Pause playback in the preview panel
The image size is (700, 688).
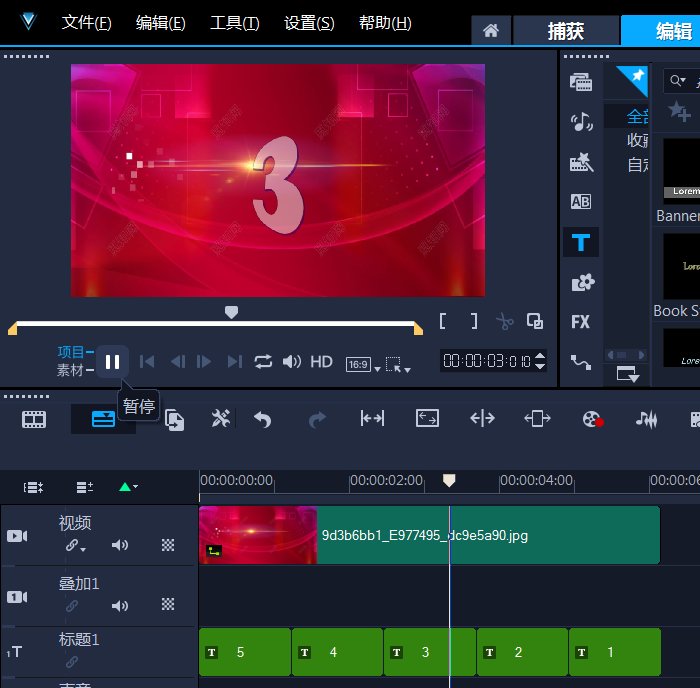[x=112, y=362]
